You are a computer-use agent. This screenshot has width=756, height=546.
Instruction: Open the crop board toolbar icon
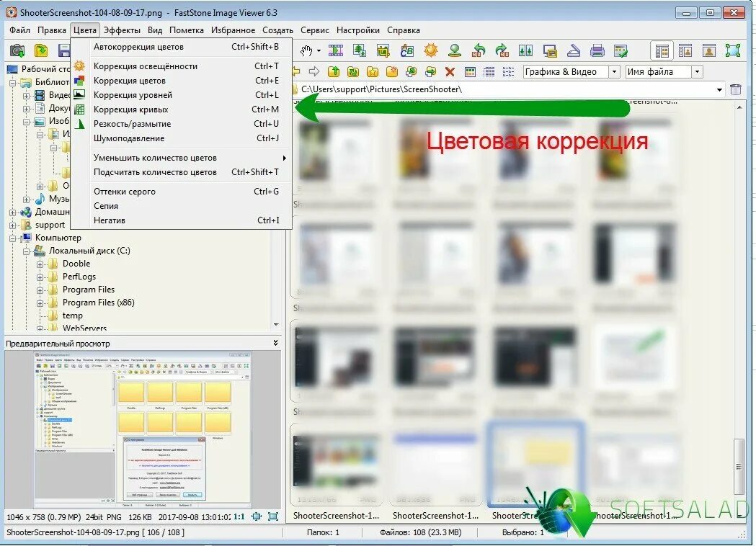pos(383,50)
